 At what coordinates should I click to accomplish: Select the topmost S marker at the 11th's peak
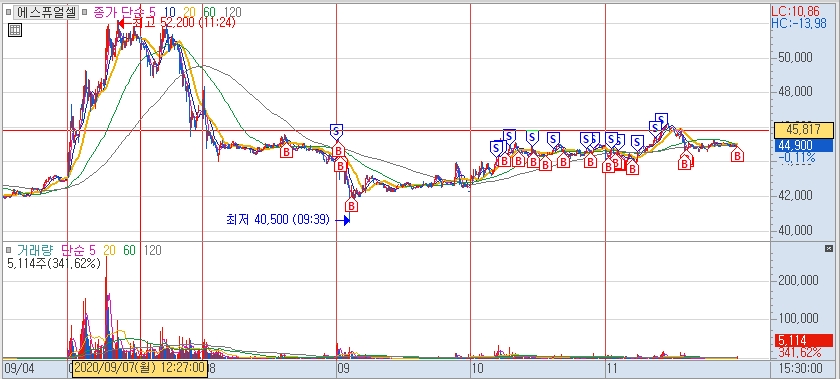(x=662, y=119)
